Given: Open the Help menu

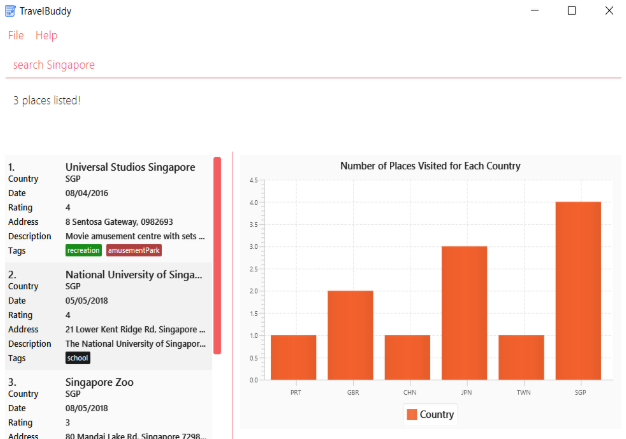Looking at the screenshot, I should coord(46,36).
